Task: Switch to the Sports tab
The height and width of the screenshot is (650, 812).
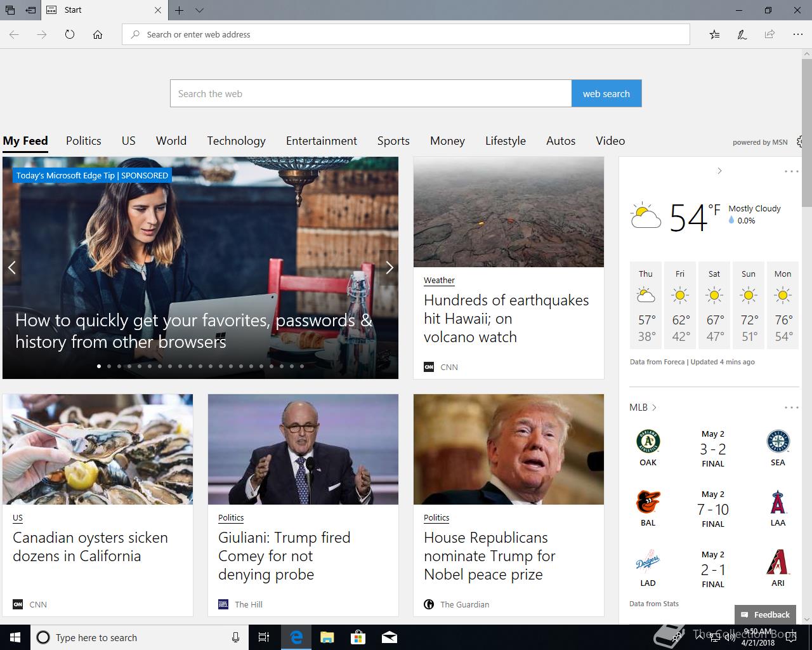Action: pos(393,141)
